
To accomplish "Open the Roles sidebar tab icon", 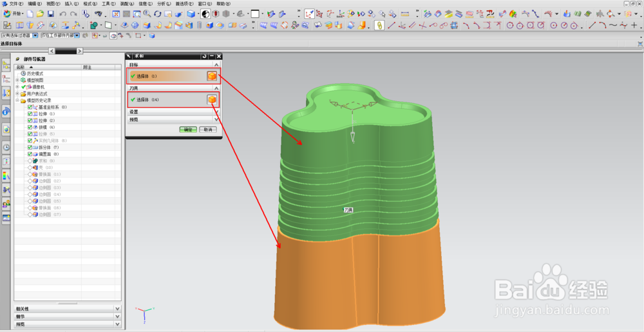I will (6, 204).
